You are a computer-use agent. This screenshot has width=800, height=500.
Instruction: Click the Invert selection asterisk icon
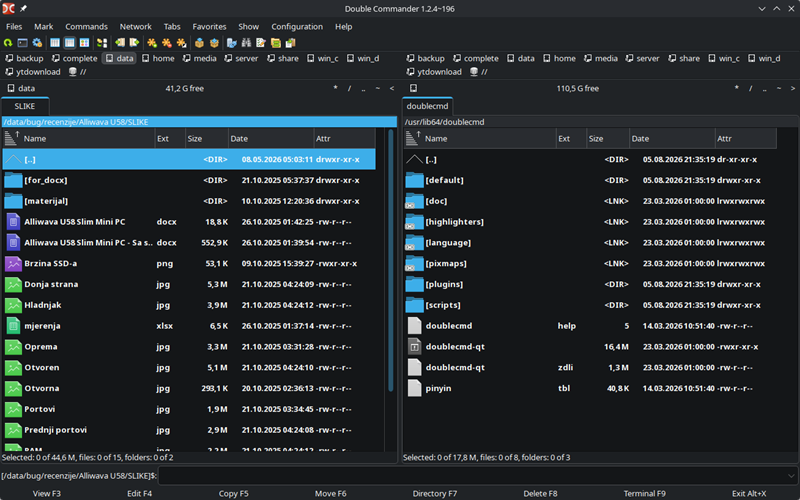point(181,43)
